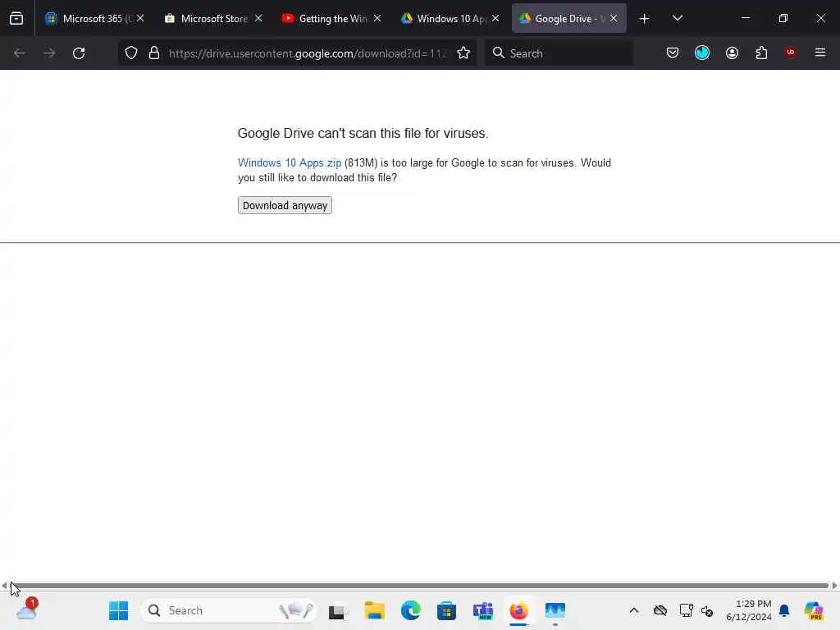
Task: Open the network tray icon
Action: click(686, 610)
